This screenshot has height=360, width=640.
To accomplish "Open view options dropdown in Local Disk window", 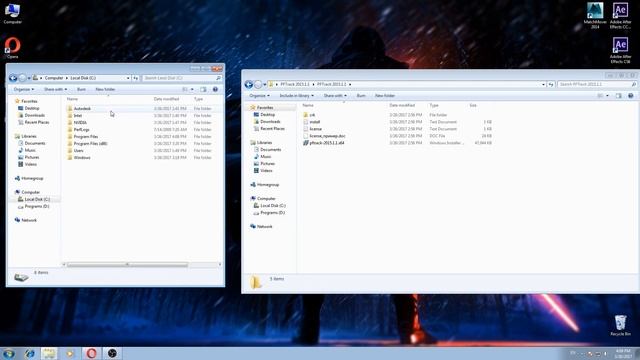I will (192, 89).
